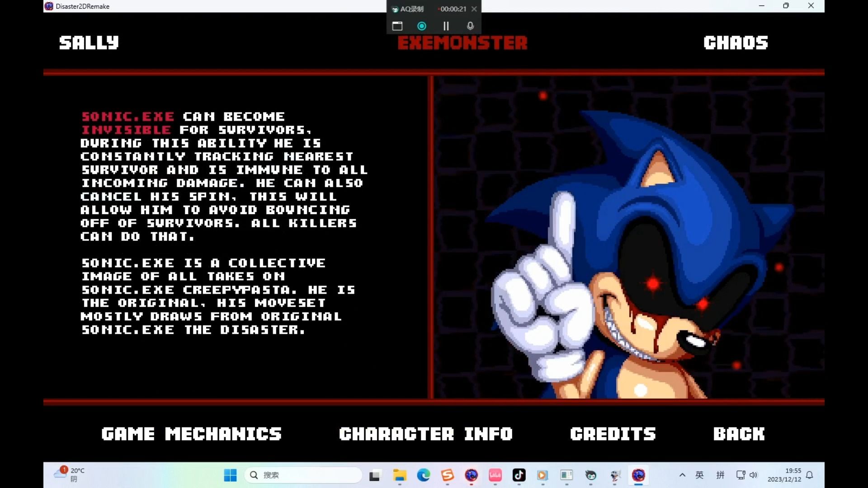Click the teal record button in AQ recorder

(422, 26)
